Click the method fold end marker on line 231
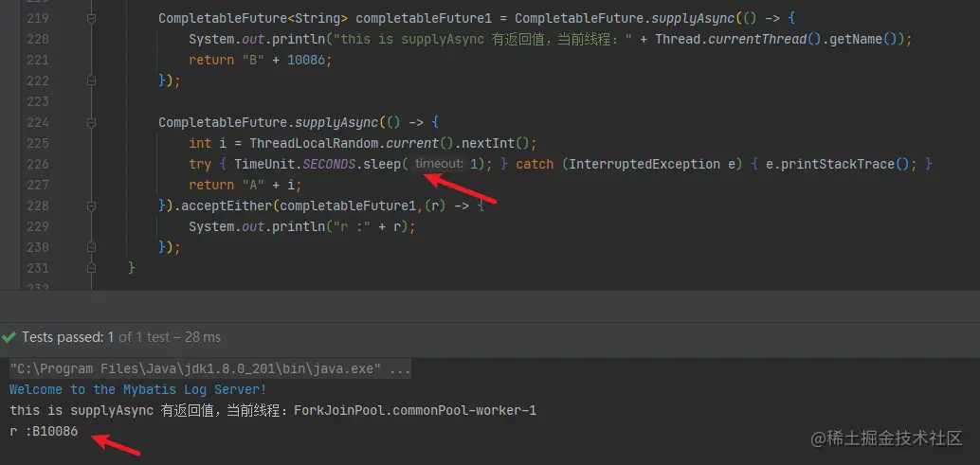The height and width of the screenshot is (465, 980). 91,268
